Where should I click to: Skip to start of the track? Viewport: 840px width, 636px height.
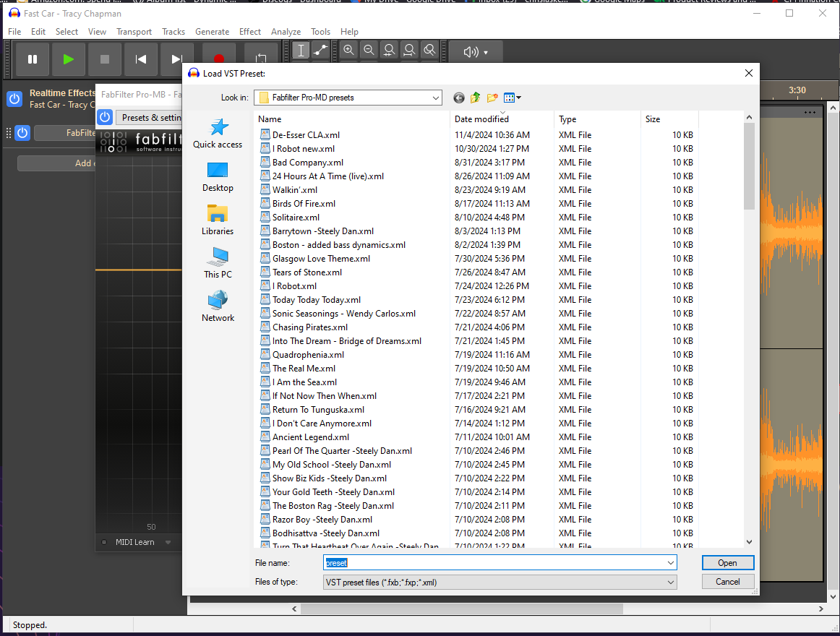coord(140,59)
